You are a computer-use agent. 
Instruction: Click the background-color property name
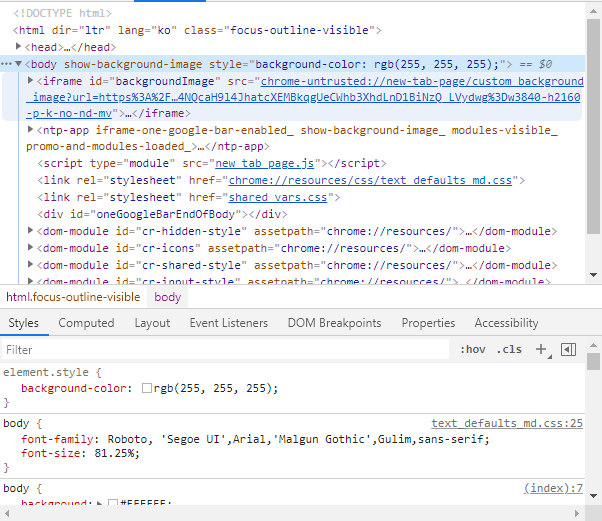(74, 388)
